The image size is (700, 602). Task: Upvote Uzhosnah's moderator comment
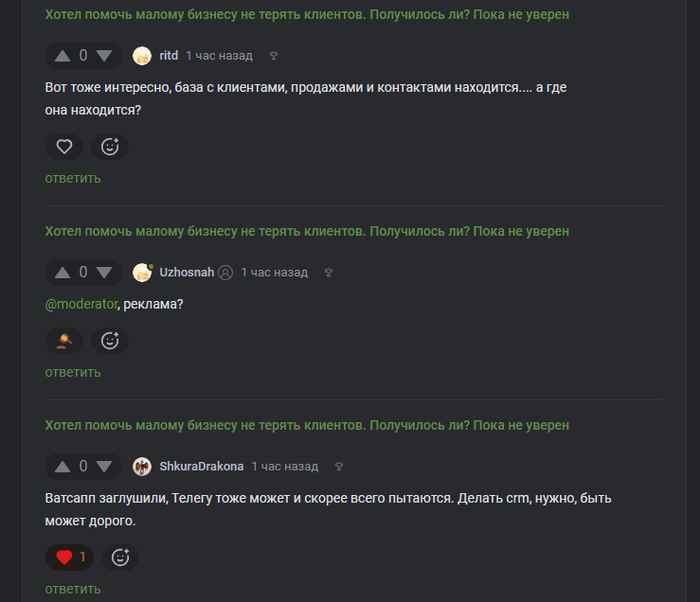click(62, 272)
